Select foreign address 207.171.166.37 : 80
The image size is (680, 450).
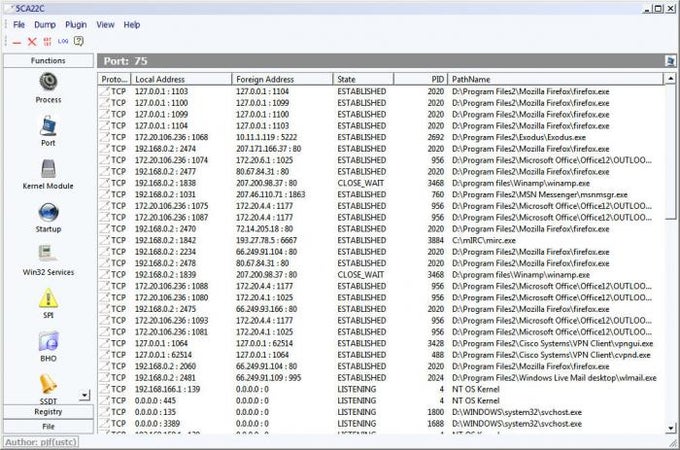[268, 149]
